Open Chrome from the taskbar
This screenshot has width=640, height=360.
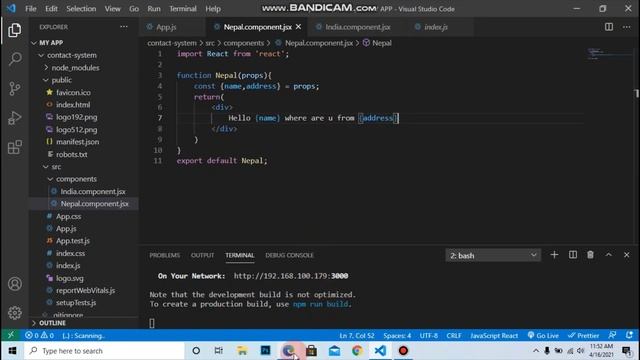tap(357, 351)
